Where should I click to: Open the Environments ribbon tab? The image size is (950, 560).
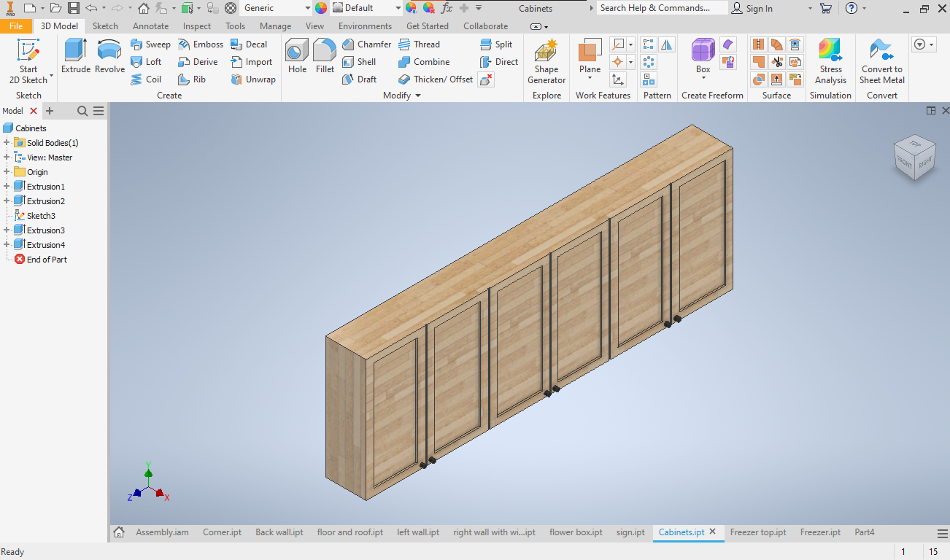(365, 26)
